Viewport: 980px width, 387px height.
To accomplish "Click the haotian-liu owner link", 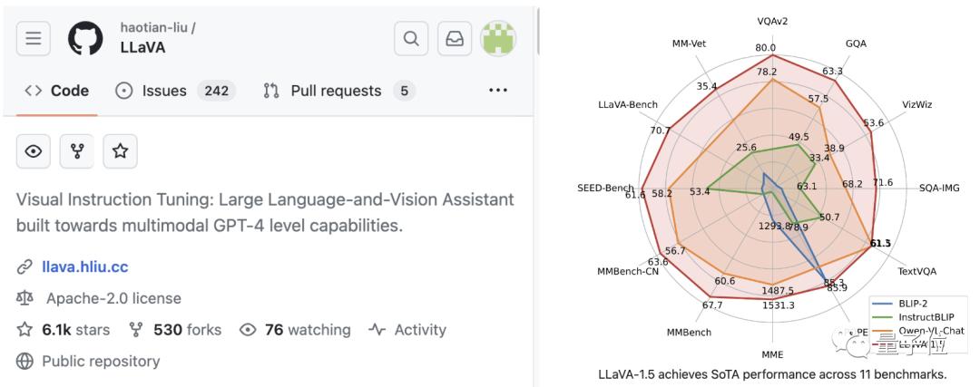I will (x=155, y=27).
